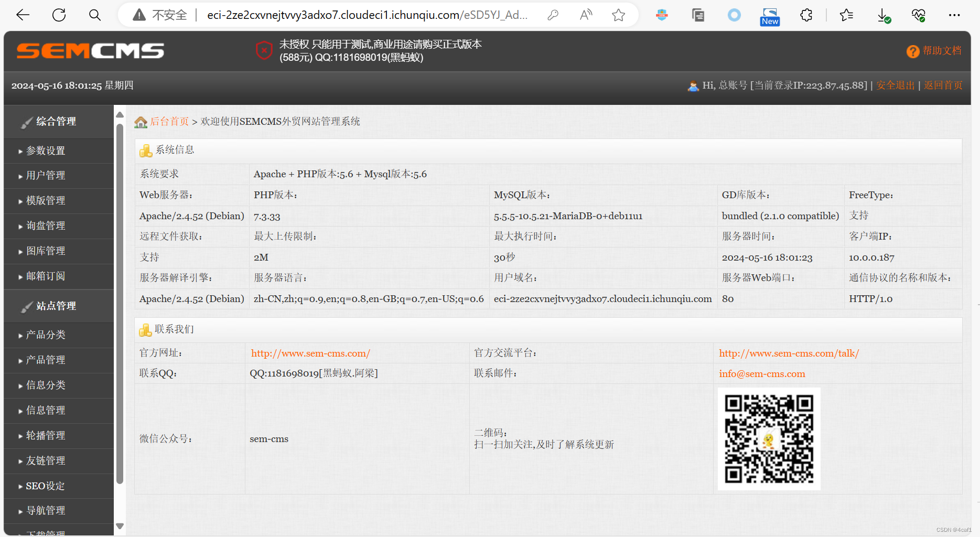Open the 站点管理 section

point(56,306)
